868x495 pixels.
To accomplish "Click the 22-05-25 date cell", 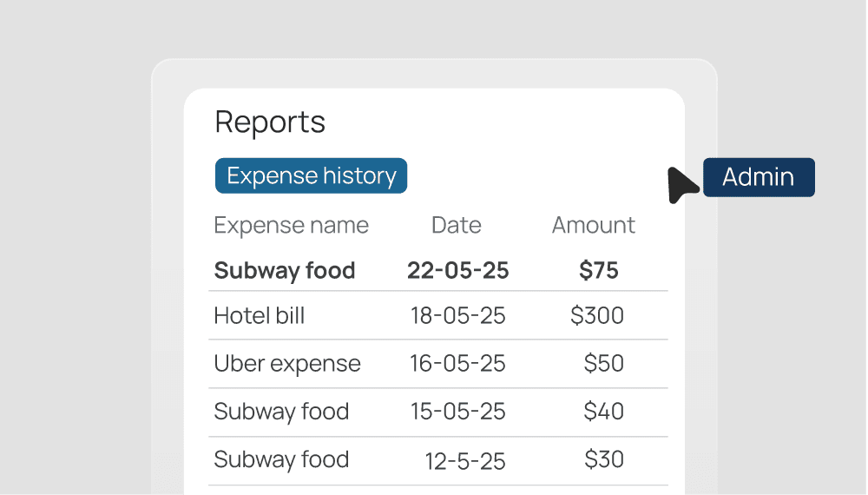I will click(458, 271).
